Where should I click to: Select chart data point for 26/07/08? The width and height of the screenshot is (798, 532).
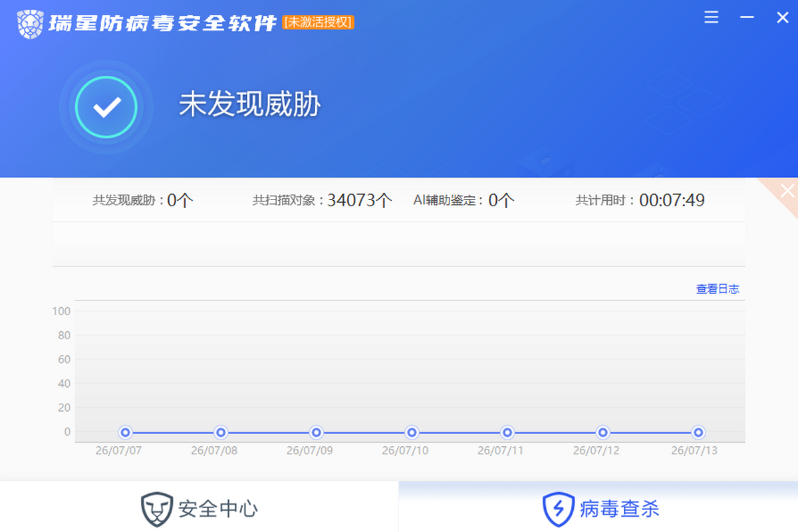[221, 432]
